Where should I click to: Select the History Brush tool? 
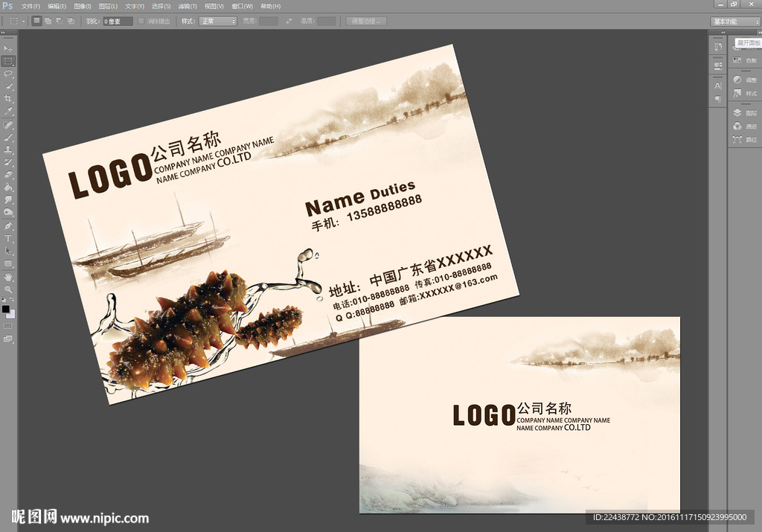(x=8, y=162)
